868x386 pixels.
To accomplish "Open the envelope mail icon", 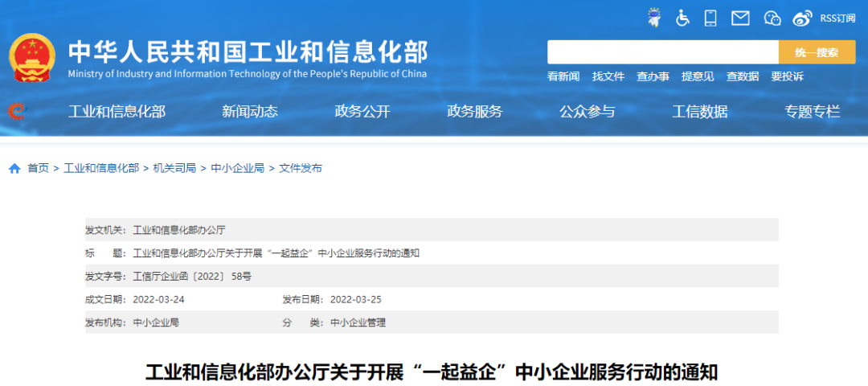I will (x=740, y=18).
